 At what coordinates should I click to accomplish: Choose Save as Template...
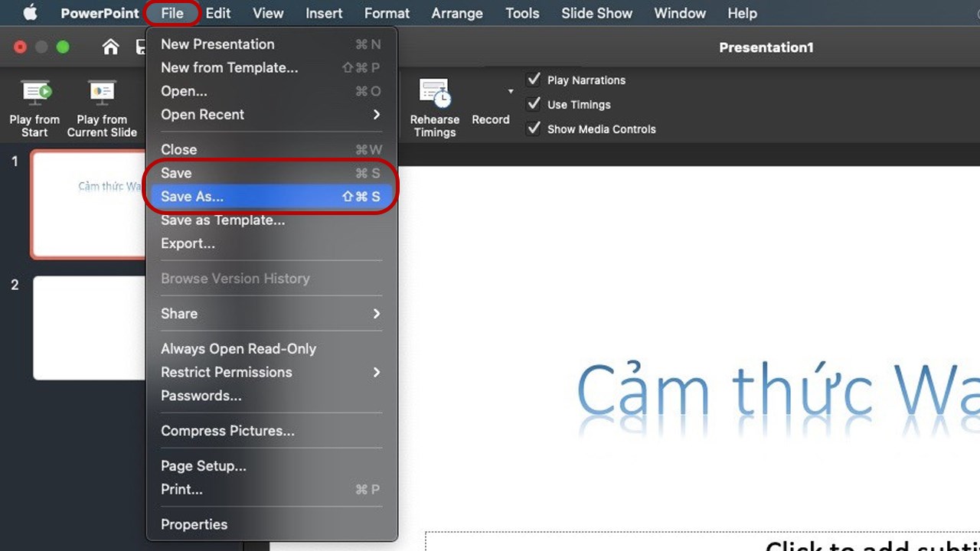(272, 220)
